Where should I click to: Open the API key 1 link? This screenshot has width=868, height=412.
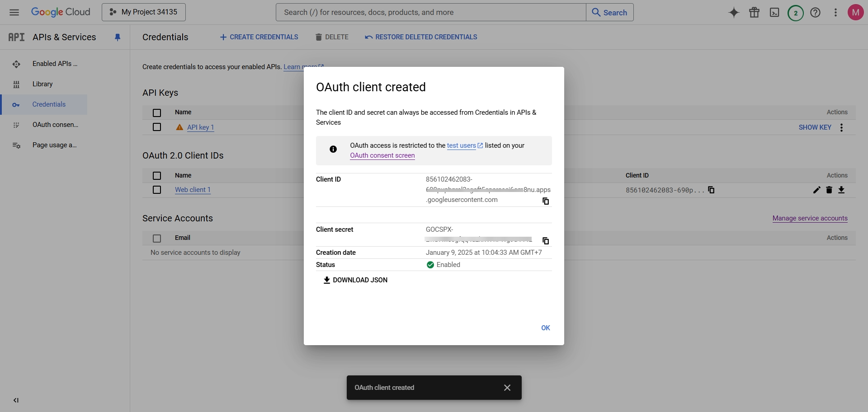point(201,127)
